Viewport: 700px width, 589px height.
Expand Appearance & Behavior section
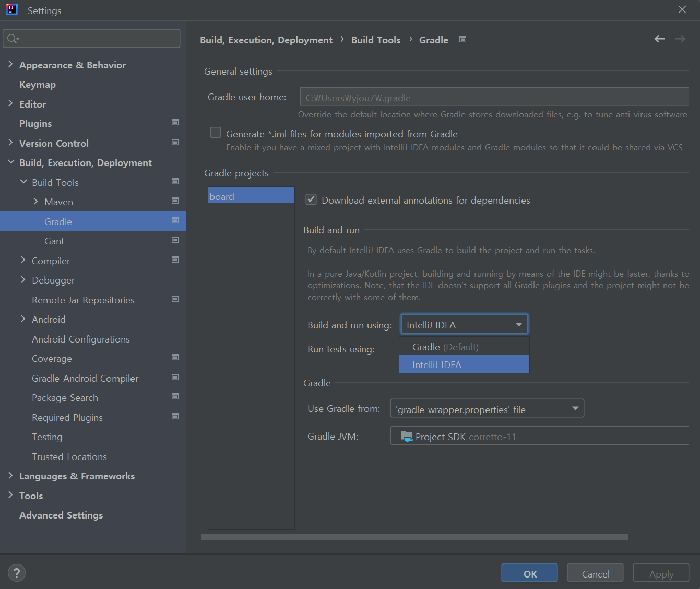pyautogui.click(x=10, y=64)
